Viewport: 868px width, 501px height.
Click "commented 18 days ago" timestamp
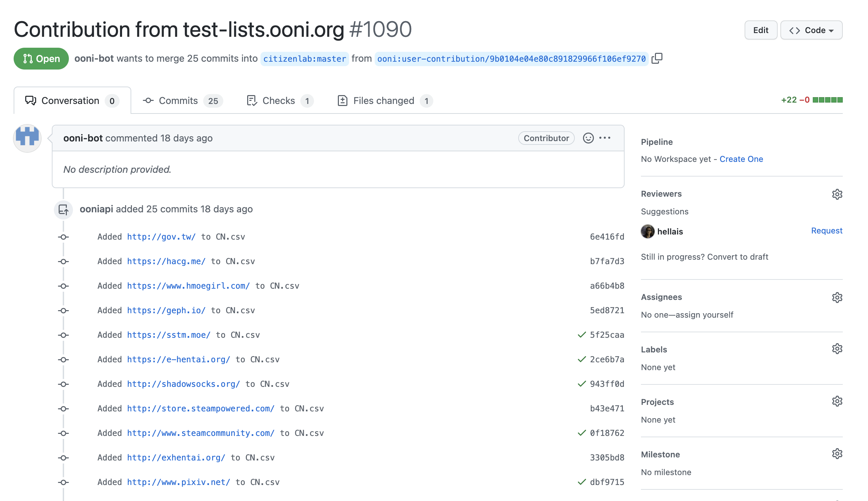coord(159,138)
